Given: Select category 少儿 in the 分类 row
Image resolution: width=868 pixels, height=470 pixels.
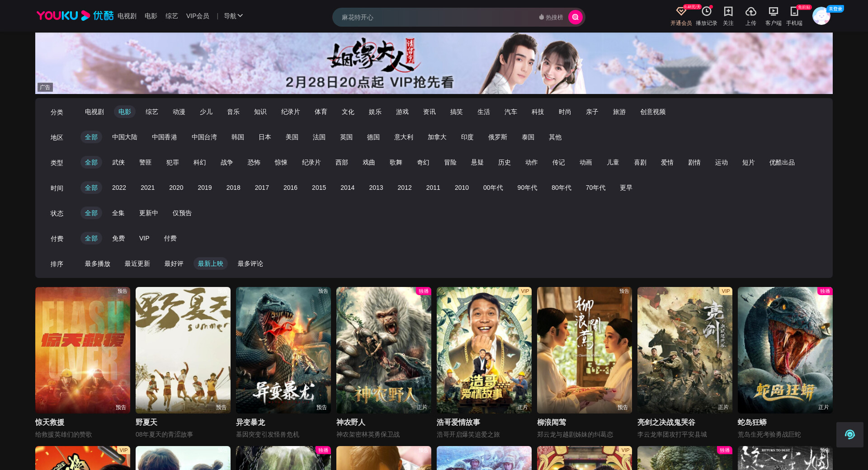Looking at the screenshot, I should tap(206, 112).
